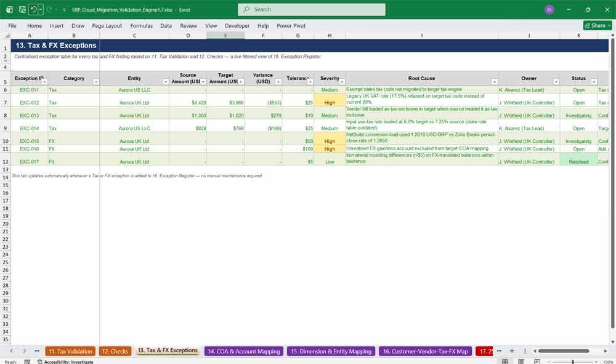Click the sheet list ellipsis left of tabs

(x=37, y=350)
